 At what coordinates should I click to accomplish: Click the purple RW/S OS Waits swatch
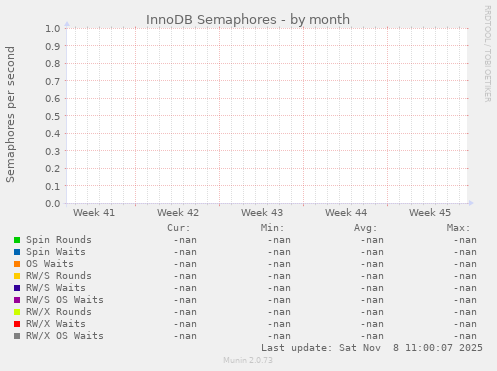coord(17,300)
